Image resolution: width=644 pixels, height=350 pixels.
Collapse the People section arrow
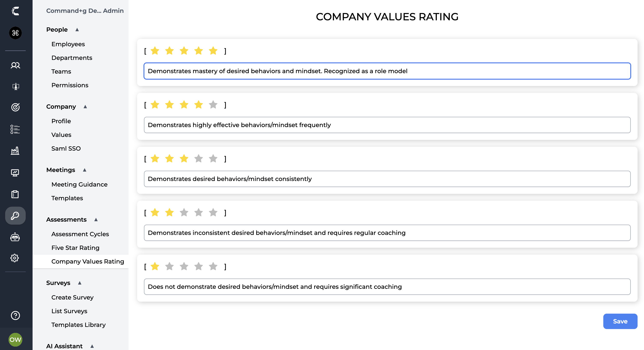(77, 30)
